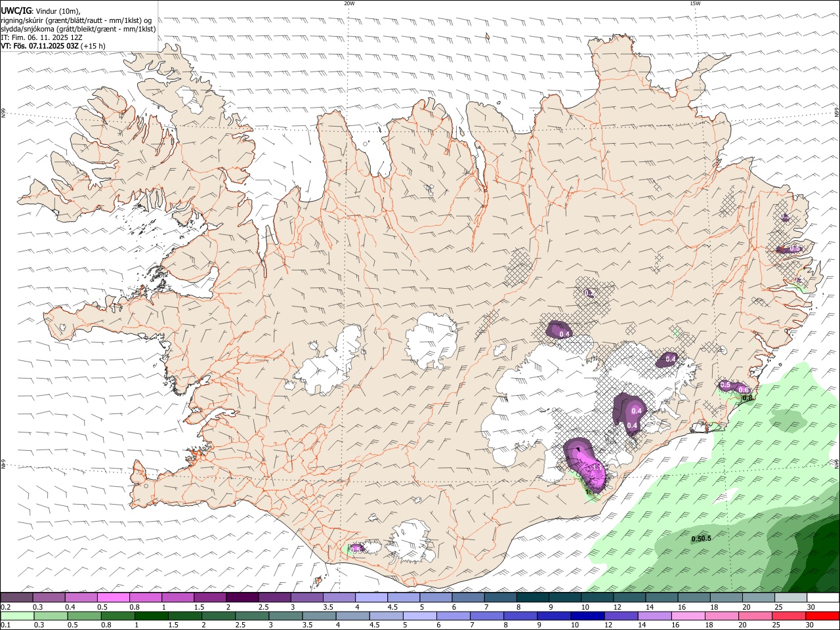Pick the darkest purple upper legend swatch labeled 2
Screen dimensions: 840x630
(242, 598)
